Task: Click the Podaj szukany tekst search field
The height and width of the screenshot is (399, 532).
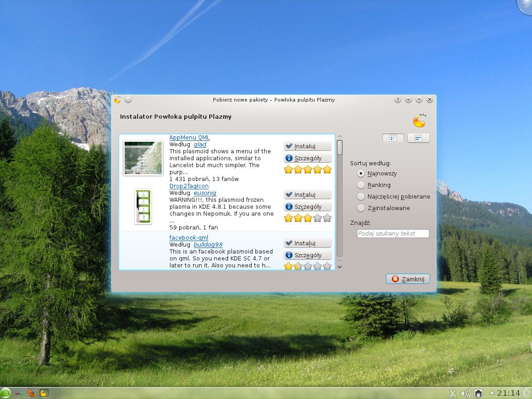Action: point(393,233)
